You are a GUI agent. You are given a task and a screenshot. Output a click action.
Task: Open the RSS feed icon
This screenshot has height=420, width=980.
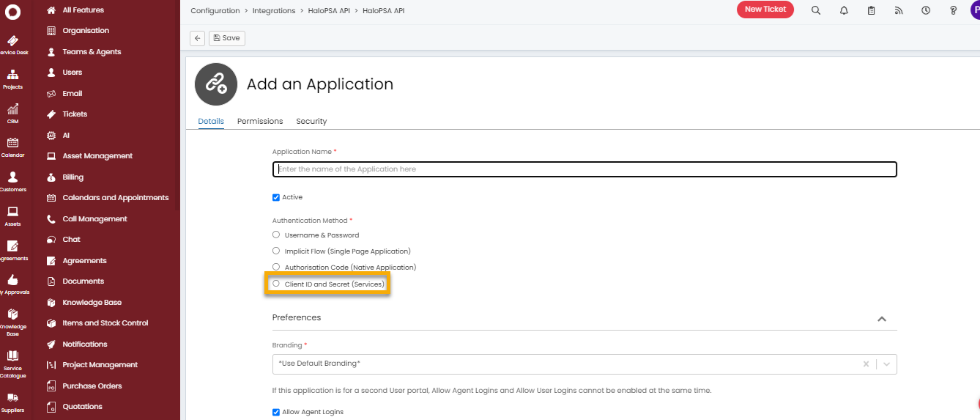point(899,10)
